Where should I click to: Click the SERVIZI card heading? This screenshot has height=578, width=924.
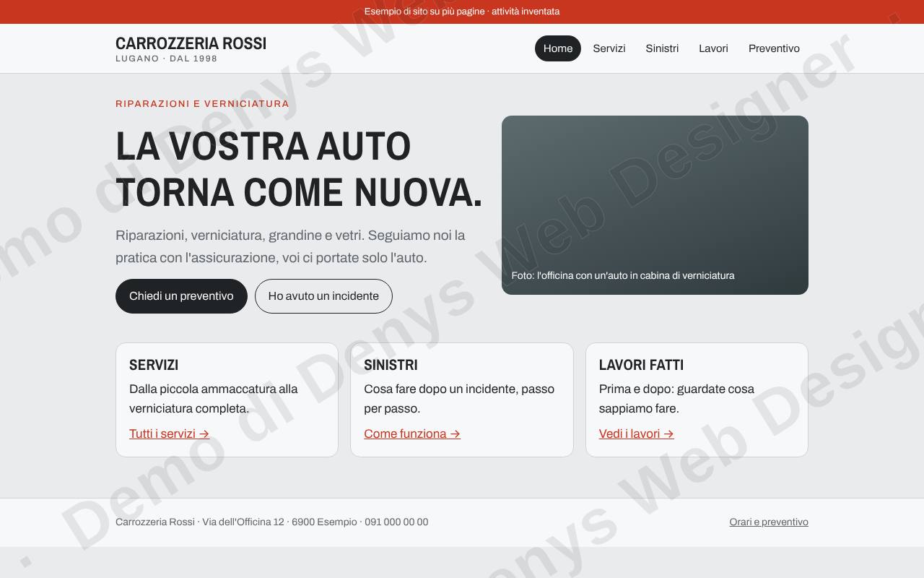click(154, 365)
